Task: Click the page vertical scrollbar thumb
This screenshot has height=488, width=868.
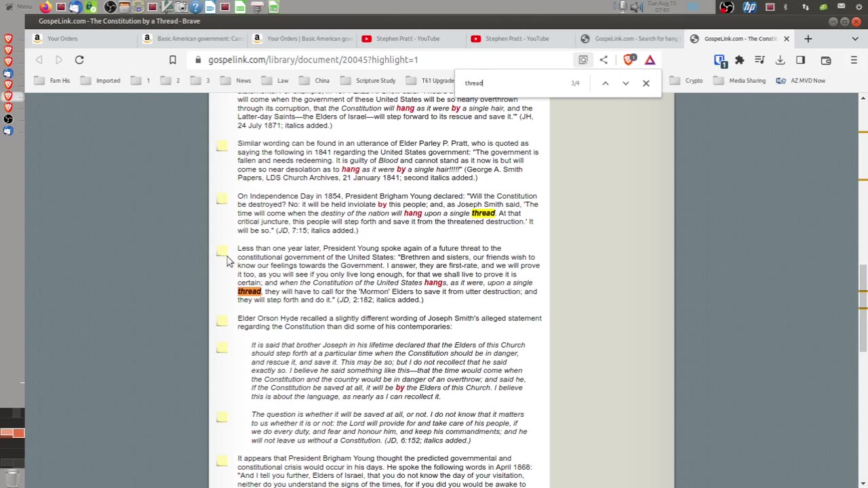Action: [x=863, y=308]
